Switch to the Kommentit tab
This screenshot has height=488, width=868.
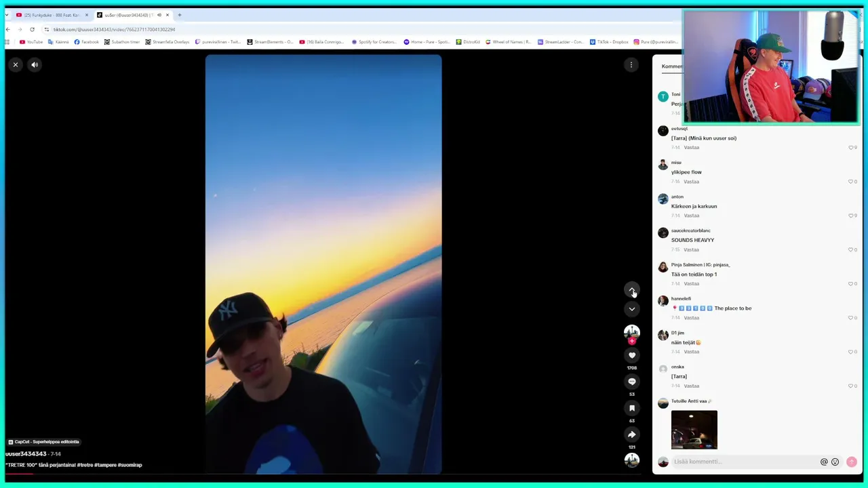(x=672, y=66)
